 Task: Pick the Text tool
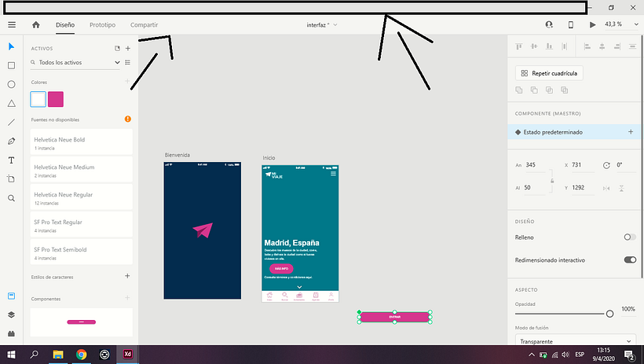(x=12, y=160)
